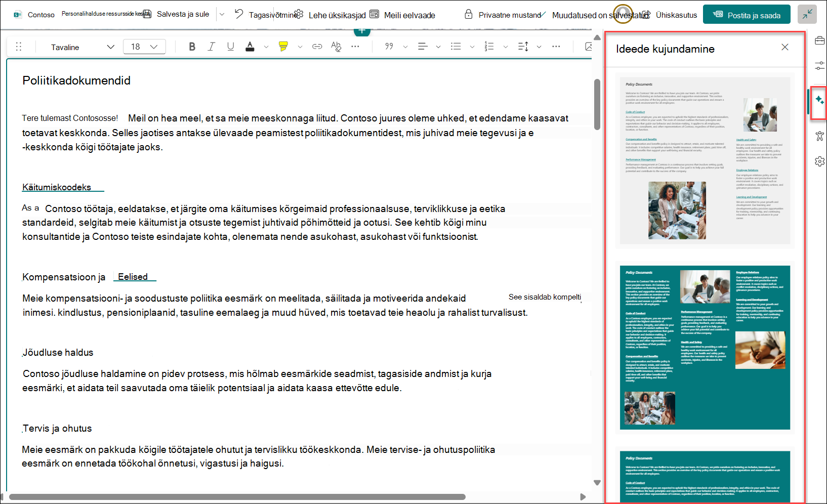Click the Jõudluse haldus heading
This screenshot has height=504, width=827.
(58, 352)
